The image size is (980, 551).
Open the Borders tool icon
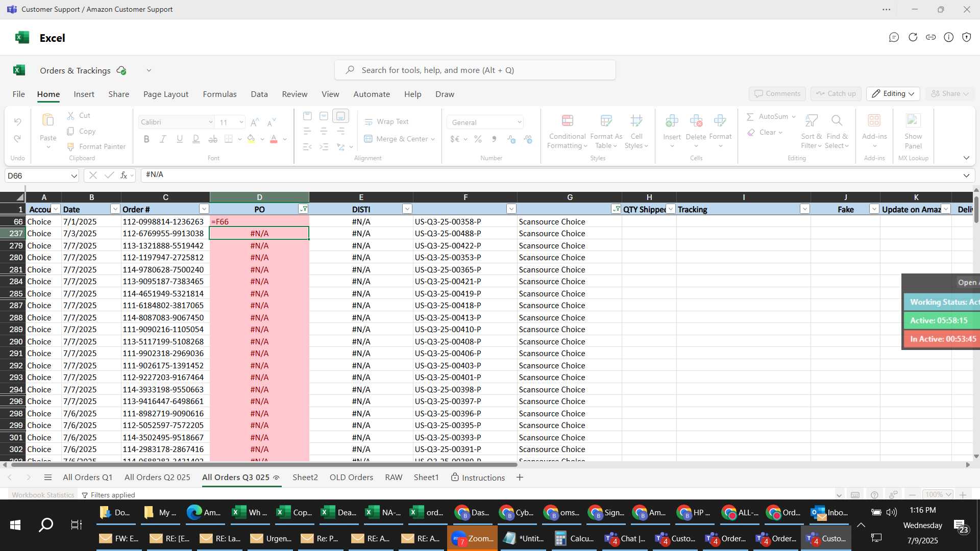(229, 139)
